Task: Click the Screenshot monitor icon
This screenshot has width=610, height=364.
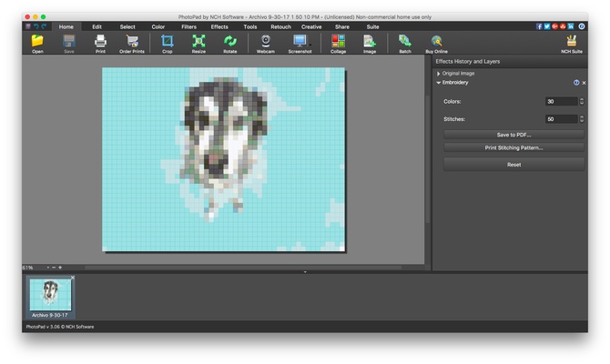Action: point(300,41)
